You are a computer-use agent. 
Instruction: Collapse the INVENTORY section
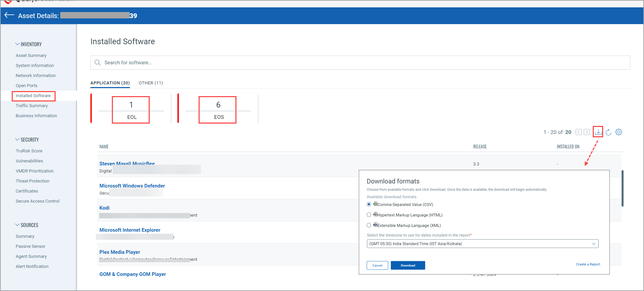28,44
